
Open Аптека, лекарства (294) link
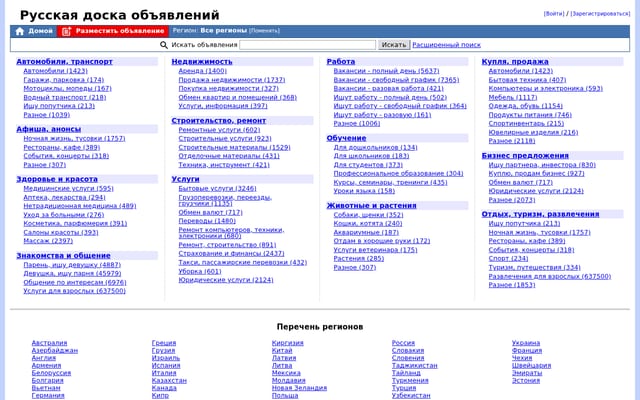(x=64, y=198)
